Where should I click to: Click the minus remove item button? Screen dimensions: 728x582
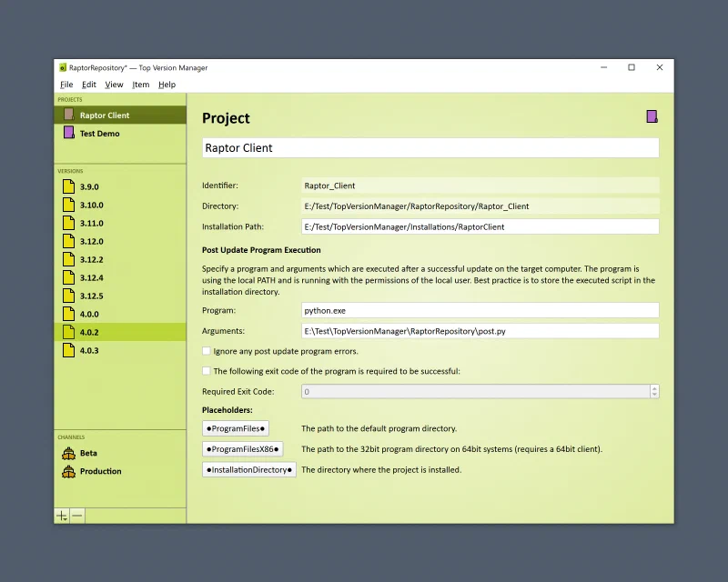pos(77,516)
